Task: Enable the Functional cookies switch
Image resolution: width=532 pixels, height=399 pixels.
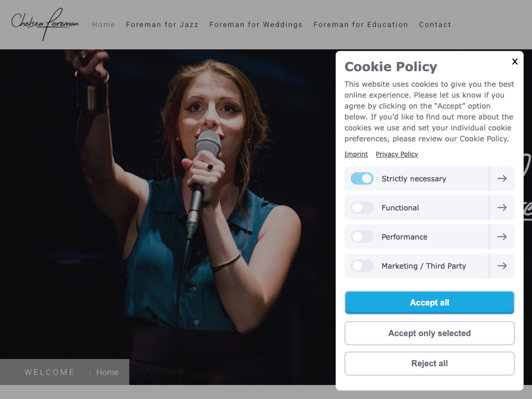Action: 362,208
